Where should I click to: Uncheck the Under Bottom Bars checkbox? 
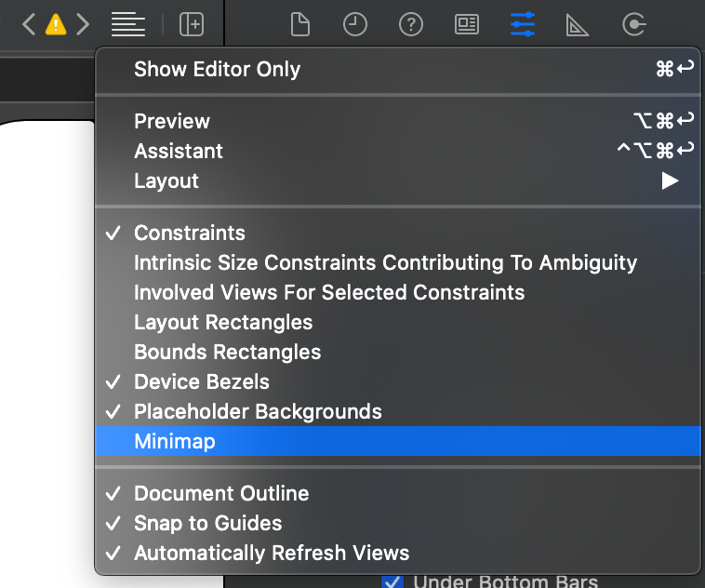392,581
